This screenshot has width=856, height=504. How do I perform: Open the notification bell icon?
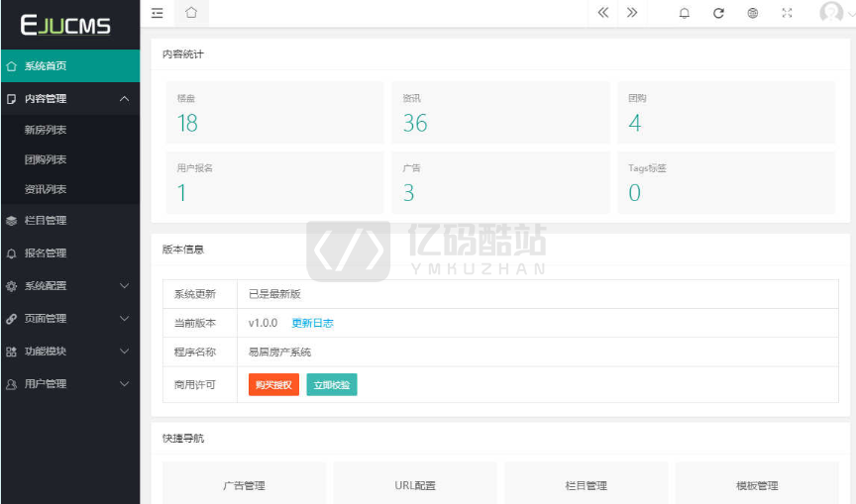click(684, 13)
